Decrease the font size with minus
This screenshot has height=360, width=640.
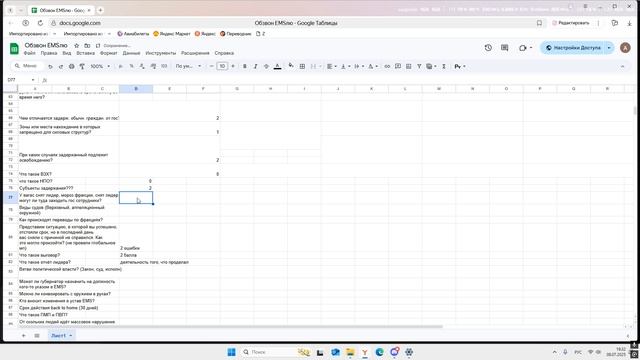coord(212,66)
